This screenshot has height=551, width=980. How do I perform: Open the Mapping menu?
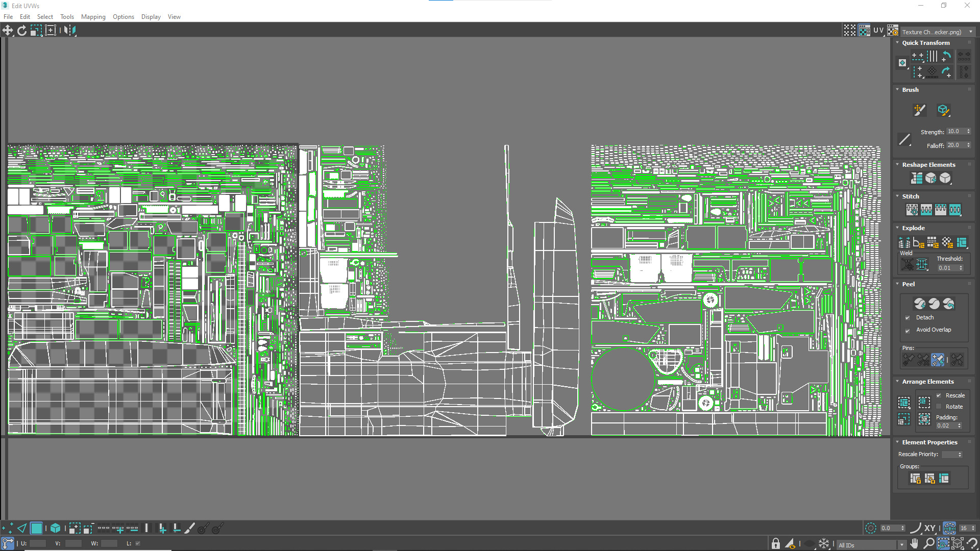[93, 17]
